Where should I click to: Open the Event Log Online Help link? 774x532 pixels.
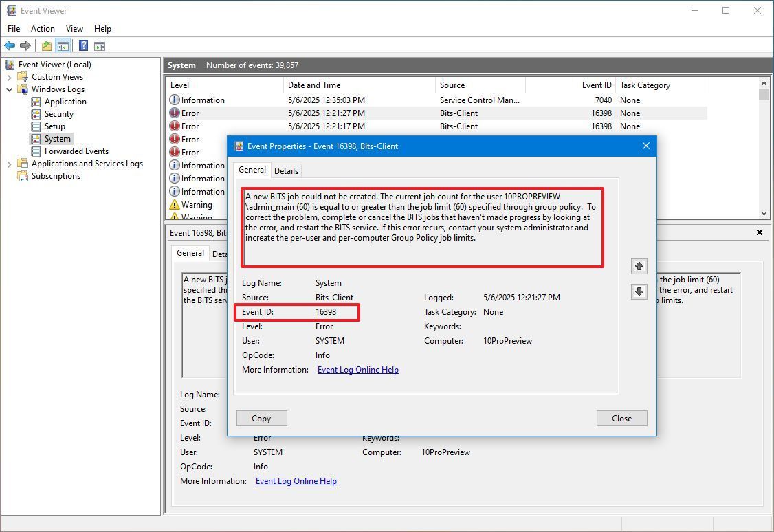[357, 369]
